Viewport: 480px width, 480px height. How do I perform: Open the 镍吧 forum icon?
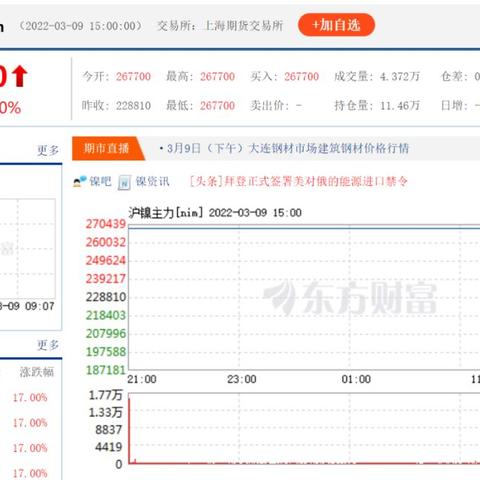(80, 182)
